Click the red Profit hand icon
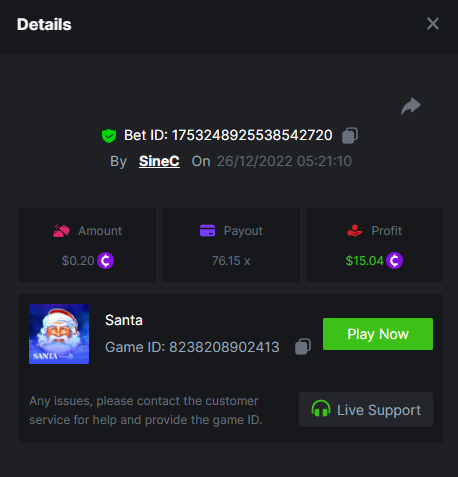 [355, 231]
